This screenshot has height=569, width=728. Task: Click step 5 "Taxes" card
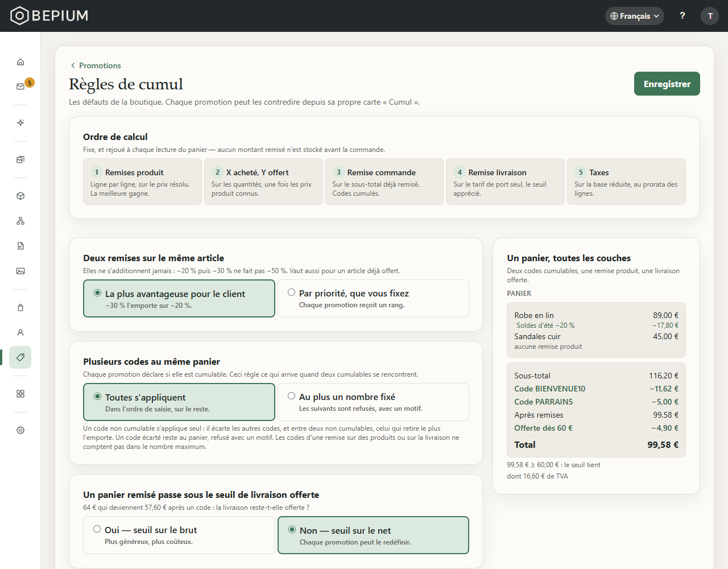[626, 182]
